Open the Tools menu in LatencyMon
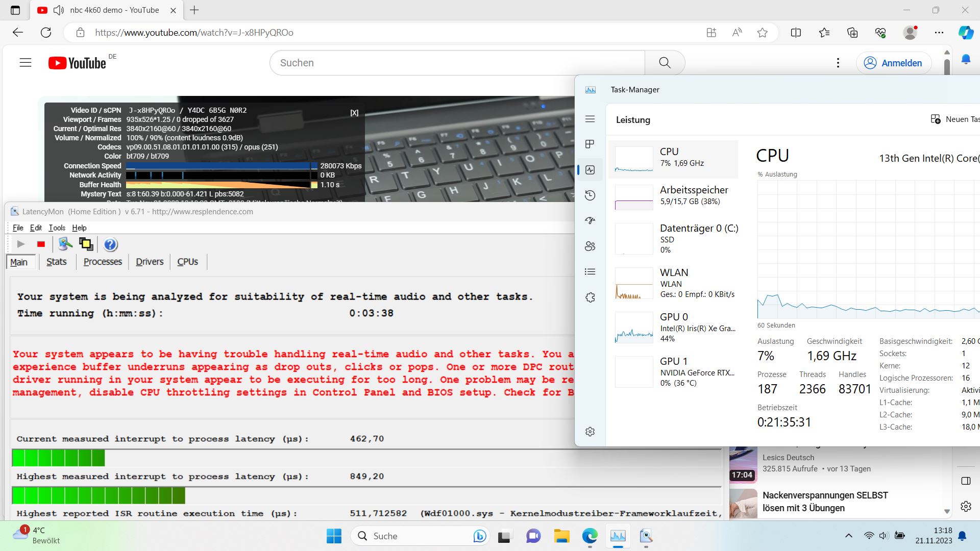This screenshot has height=551, width=980. coord(57,228)
